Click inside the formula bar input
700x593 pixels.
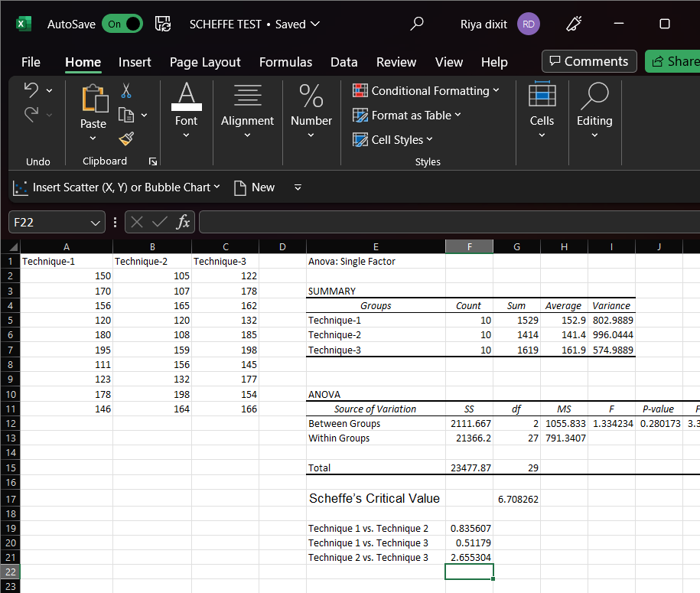click(448, 222)
